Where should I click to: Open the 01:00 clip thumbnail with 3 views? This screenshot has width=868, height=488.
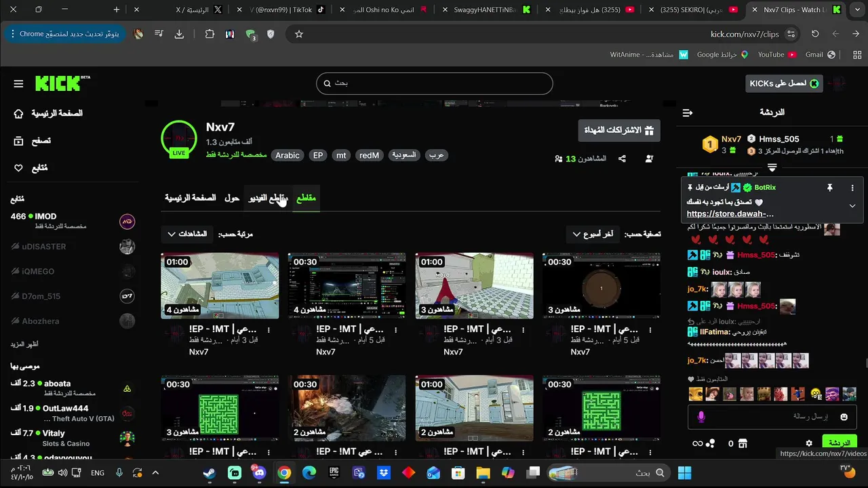474,285
